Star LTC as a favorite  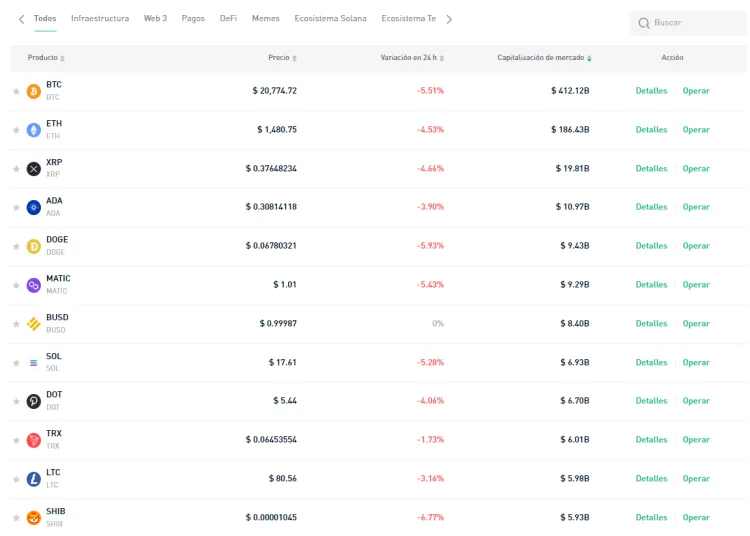click(x=16, y=479)
